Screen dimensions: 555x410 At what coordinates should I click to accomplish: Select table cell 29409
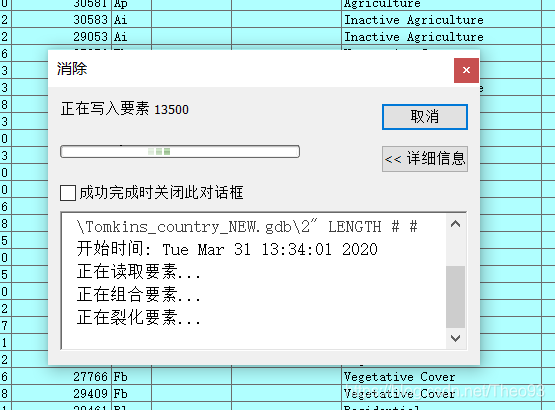point(62,393)
